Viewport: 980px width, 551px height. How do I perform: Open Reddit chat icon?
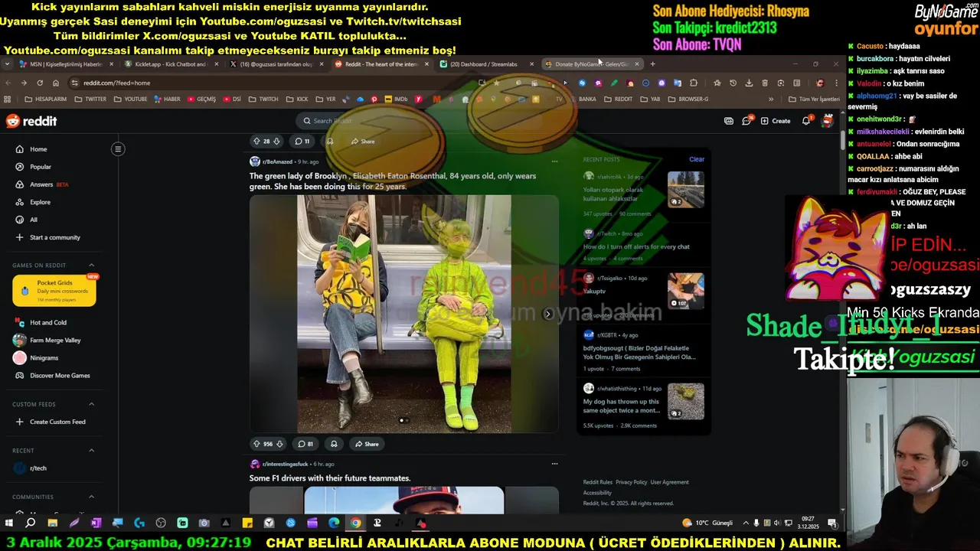[746, 121]
